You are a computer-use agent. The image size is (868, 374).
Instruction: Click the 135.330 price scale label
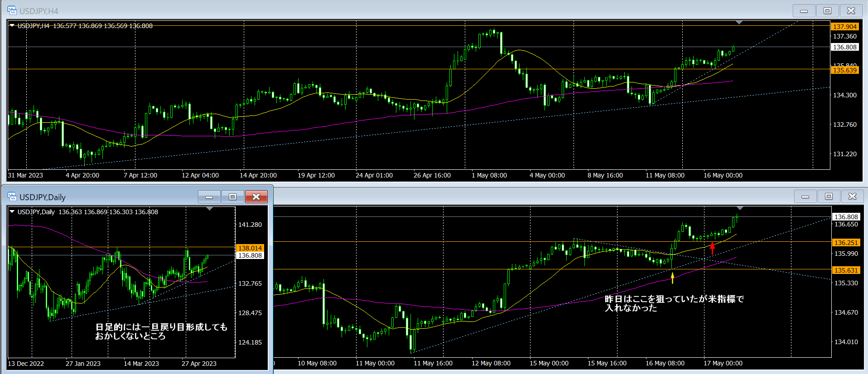tap(846, 283)
